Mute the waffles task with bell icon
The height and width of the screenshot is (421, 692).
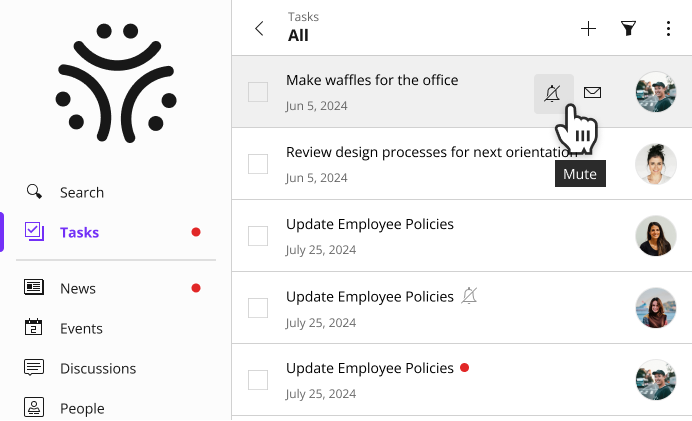pyautogui.click(x=553, y=94)
